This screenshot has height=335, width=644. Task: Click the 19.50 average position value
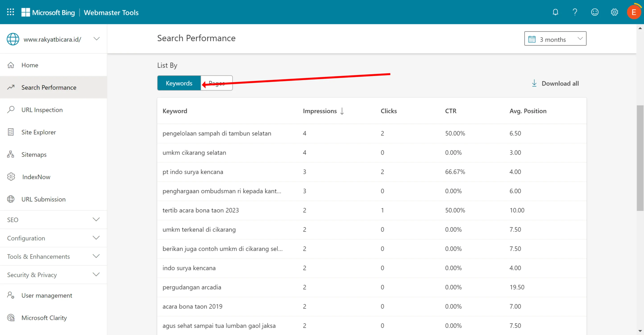click(x=517, y=287)
